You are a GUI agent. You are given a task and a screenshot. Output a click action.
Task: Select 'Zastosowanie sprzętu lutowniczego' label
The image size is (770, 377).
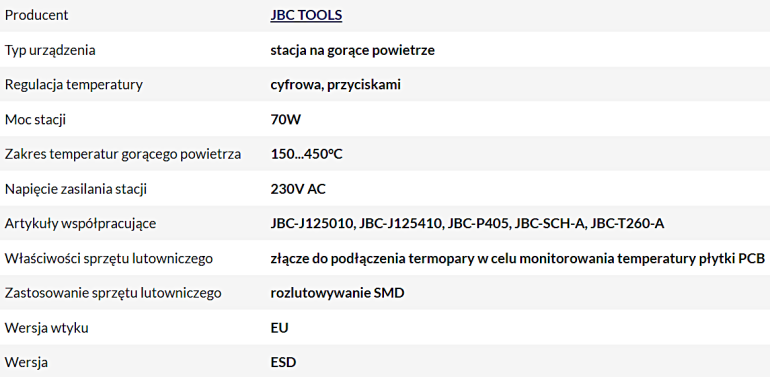tap(113, 294)
